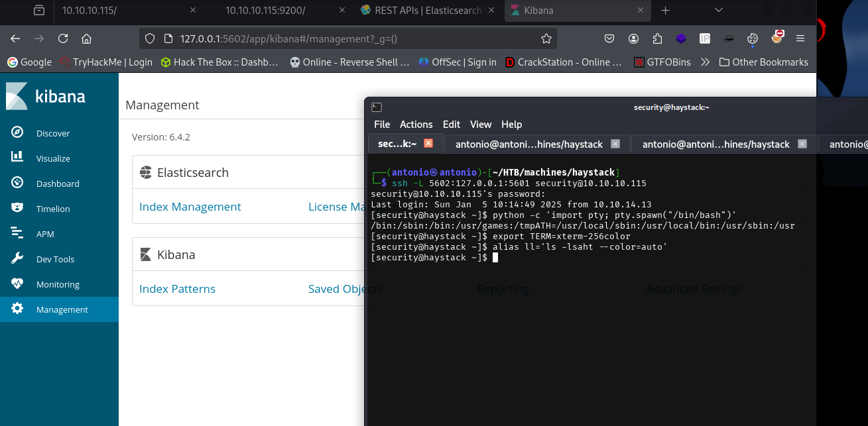The width and height of the screenshot is (868, 426).
Task: Go to the browser home page
Action: point(86,38)
